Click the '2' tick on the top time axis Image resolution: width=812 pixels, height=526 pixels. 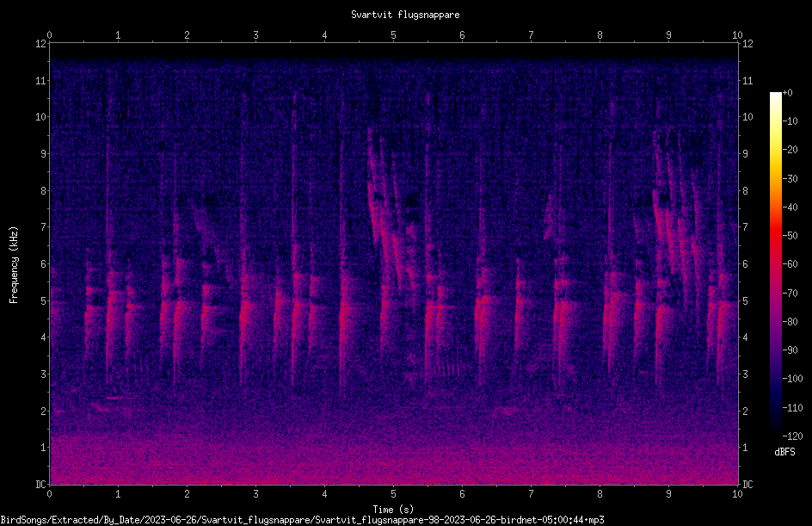coord(187,35)
